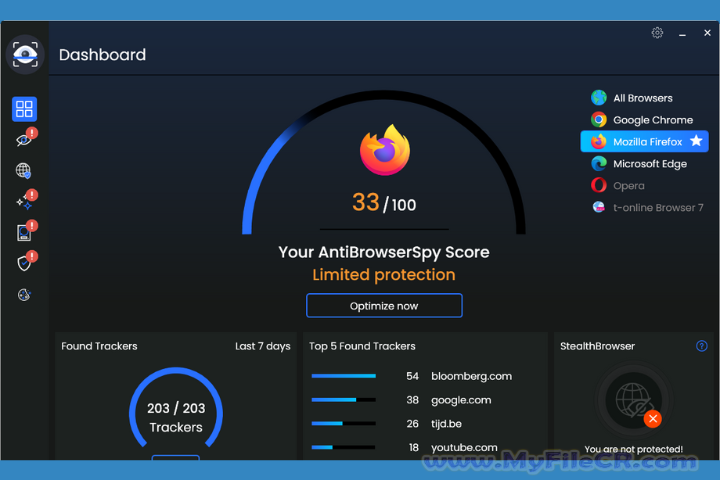Click the StealthBrowser globe icon
This screenshot has width=720, height=480.
click(633, 400)
